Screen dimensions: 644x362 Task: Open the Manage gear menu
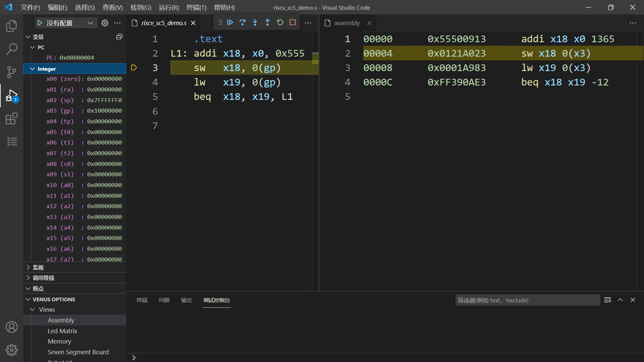[x=11, y=350]
